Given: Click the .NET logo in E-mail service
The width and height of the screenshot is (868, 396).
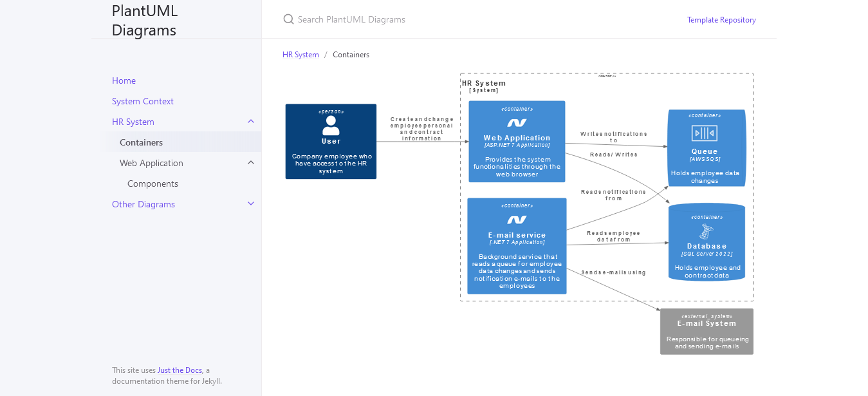Looking at the screenshot, I should (x=517, y=220).
